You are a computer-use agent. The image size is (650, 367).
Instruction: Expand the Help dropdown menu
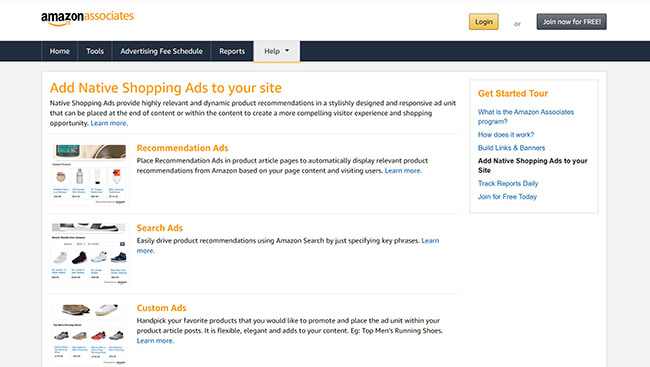point(276,51)
